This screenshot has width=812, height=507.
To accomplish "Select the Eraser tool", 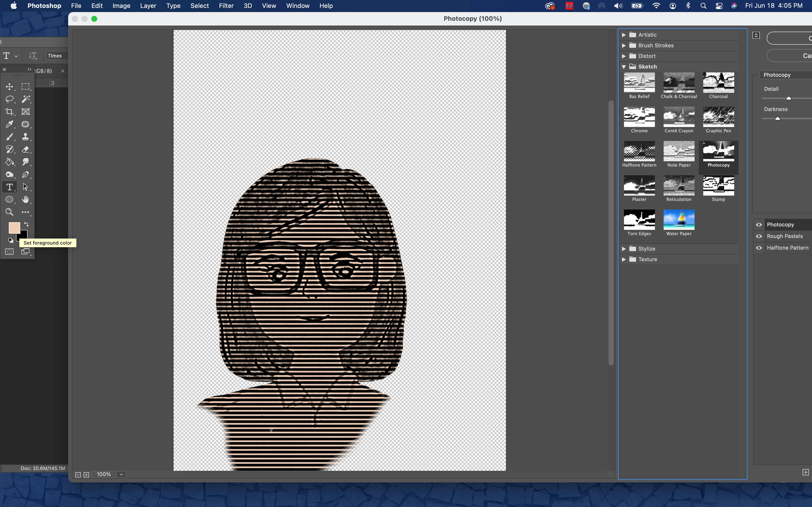I will click(26, 149).
